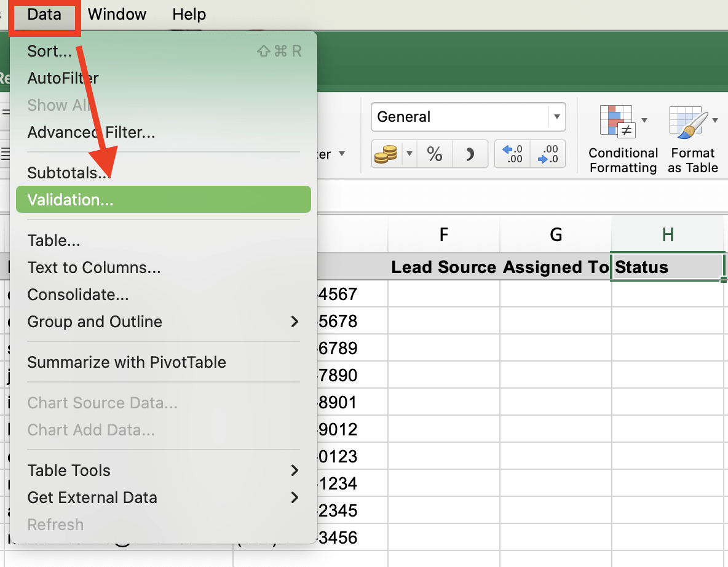Open the Data menu in menu bar
The image size is (728, 567).
click(x=44, y=14)
